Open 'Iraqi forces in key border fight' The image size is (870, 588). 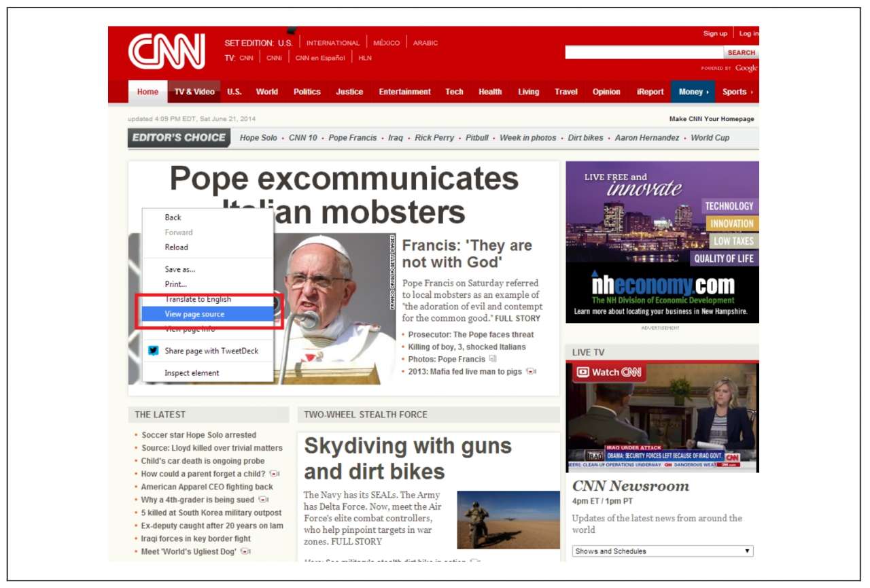[x=196, y=538]
